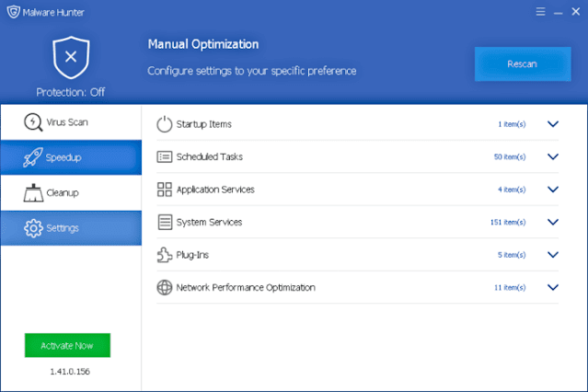588x392 pixels.
Task: Click the Startup Items power icon
Action: 164,124
